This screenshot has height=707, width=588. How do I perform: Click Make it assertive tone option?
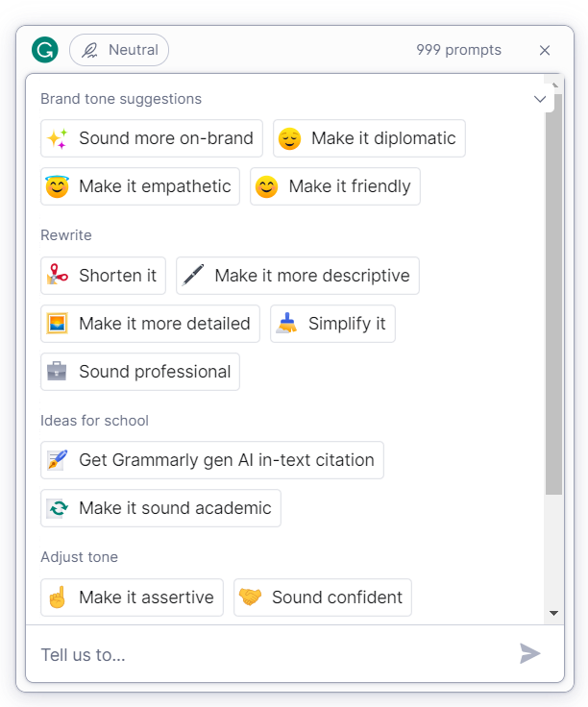pos(133,597)
